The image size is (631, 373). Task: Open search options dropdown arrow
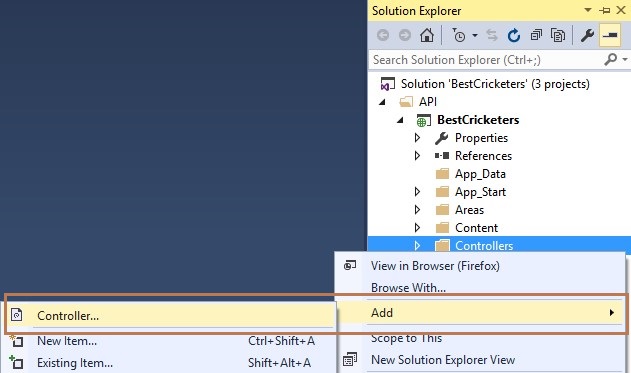pos(625,60)
